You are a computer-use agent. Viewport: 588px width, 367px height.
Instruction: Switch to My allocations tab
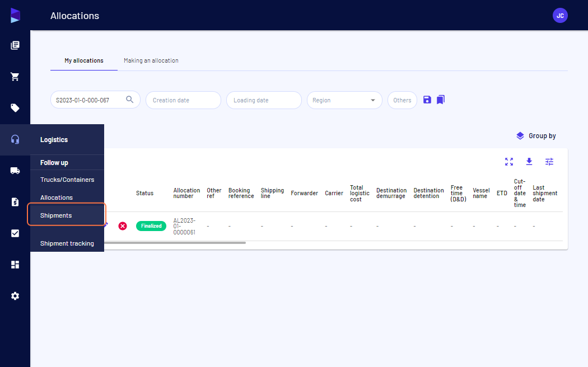tap(84, 60)
